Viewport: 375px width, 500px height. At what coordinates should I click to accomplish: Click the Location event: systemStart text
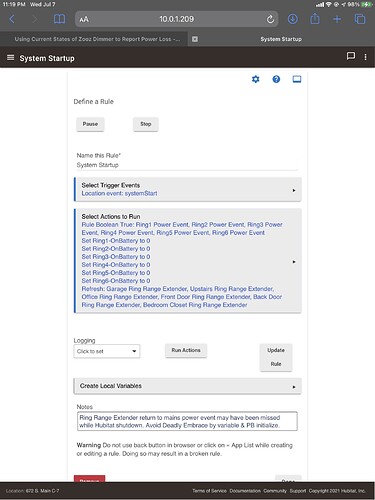click(119, 193)
